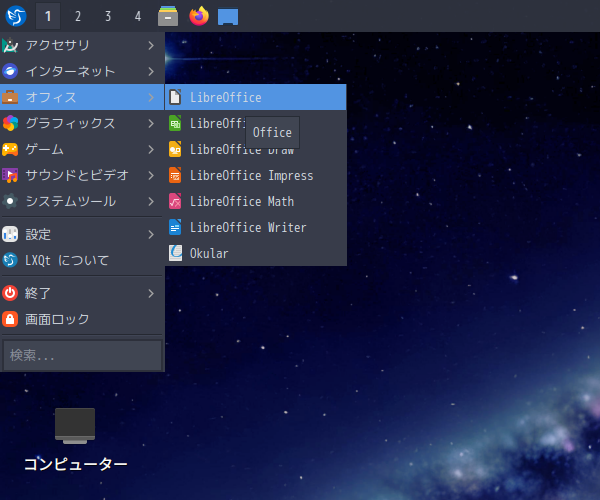Expand the アクセサリ submenu arrow
The width and height of the screenshot is (600, 500).
pos(151,46)
